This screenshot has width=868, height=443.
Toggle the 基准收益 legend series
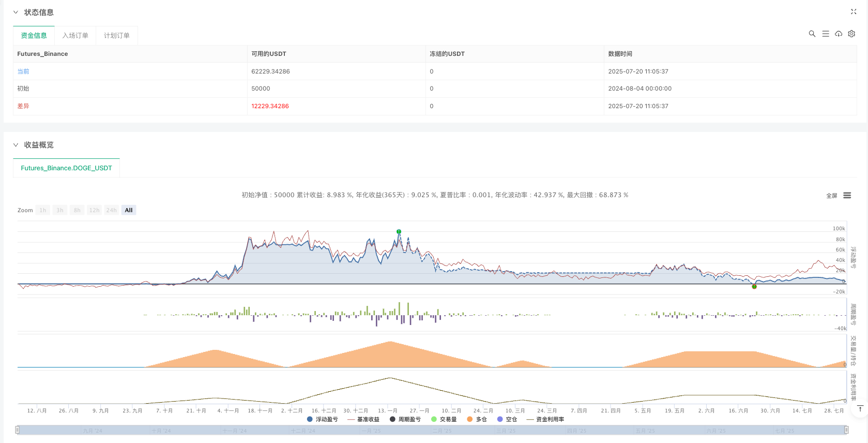pyautogui.click(x=364, y=419)
